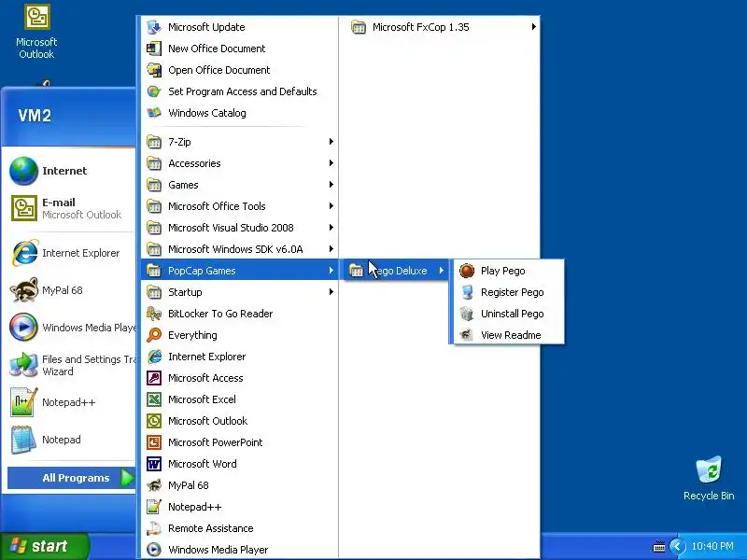
Task: Expand the 7-Zip submenu arrow
Action: (331, 142)
